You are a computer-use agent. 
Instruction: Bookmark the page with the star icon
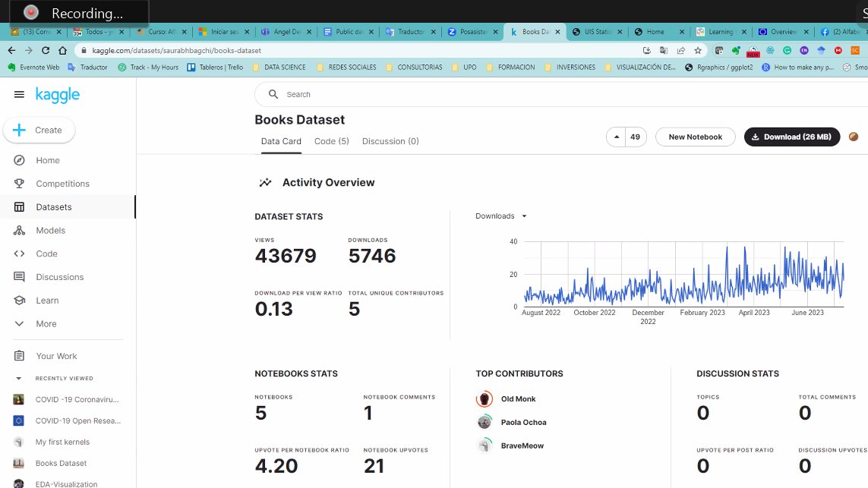point(697,49)
